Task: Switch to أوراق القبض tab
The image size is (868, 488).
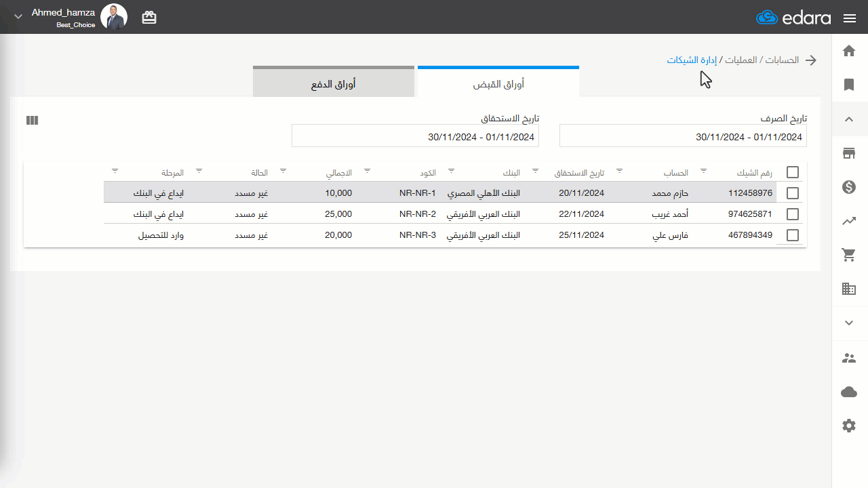Action: (498, 83)
